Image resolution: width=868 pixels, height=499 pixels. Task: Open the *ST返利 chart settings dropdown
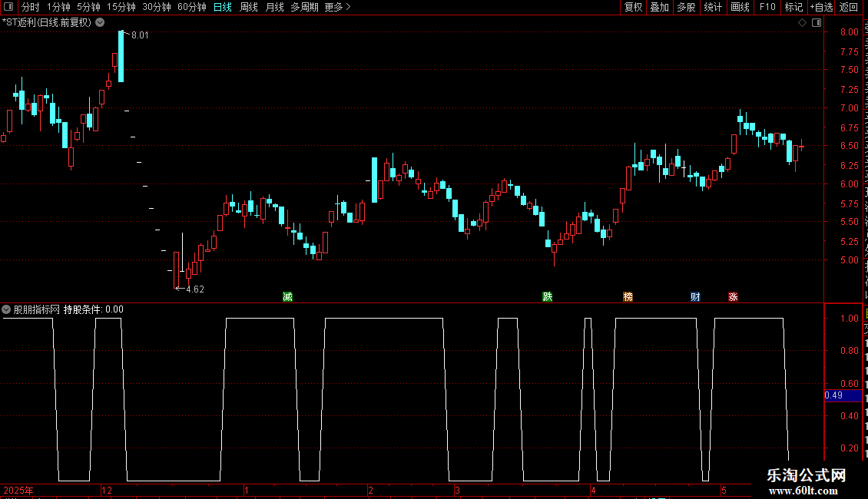click(100, 22)
